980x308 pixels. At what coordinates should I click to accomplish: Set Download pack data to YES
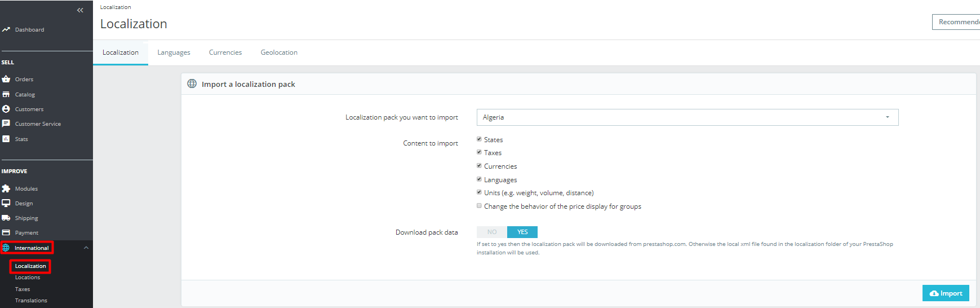tap(522, 232)
